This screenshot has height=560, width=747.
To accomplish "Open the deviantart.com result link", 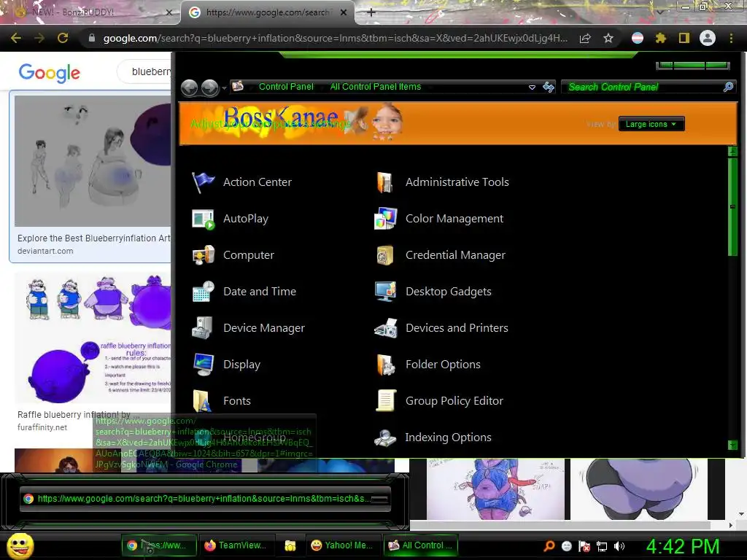I will 45,251.
